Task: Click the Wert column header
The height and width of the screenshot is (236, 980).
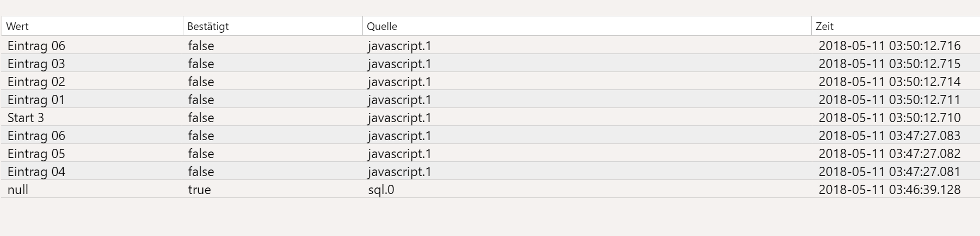Action: pyautogui.click(x=92, y=26)
